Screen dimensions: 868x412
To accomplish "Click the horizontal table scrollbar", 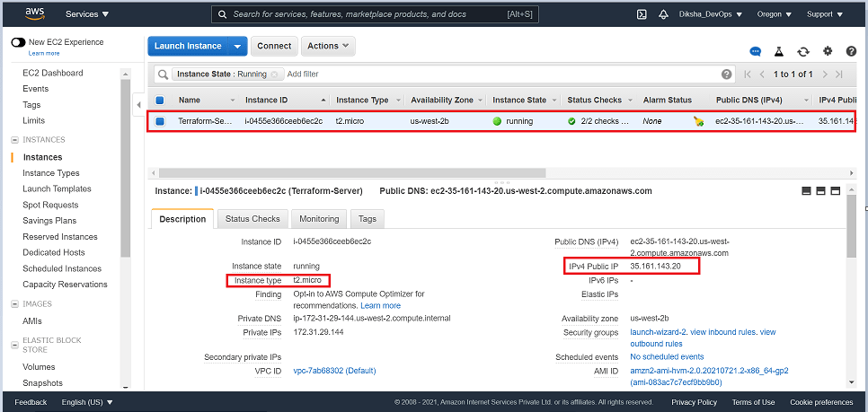I will [352, 172].
